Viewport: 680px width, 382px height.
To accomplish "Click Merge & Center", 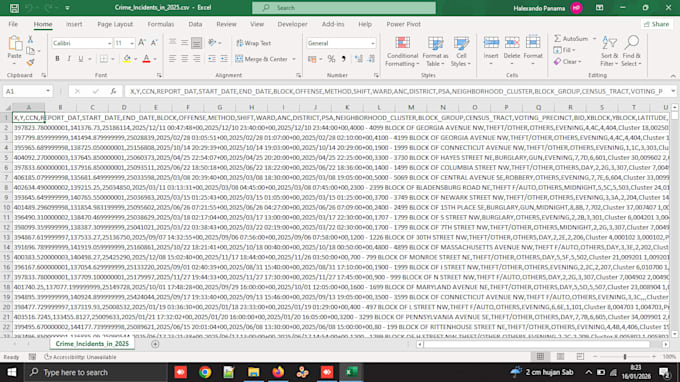I will [262, 59].
